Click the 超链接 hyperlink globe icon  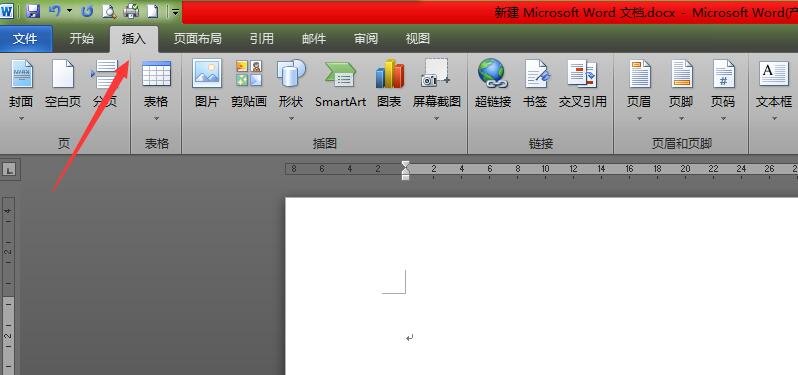tap(493, 74)
